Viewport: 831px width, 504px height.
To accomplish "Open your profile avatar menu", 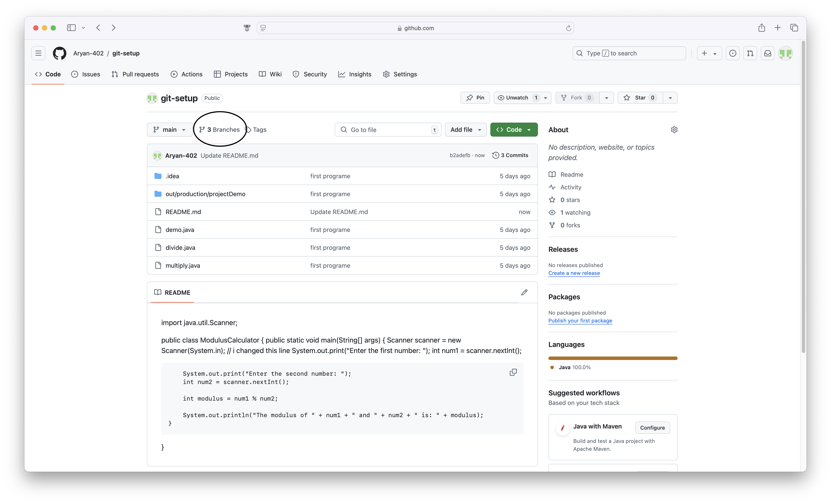I will click(x=786, y=53).
